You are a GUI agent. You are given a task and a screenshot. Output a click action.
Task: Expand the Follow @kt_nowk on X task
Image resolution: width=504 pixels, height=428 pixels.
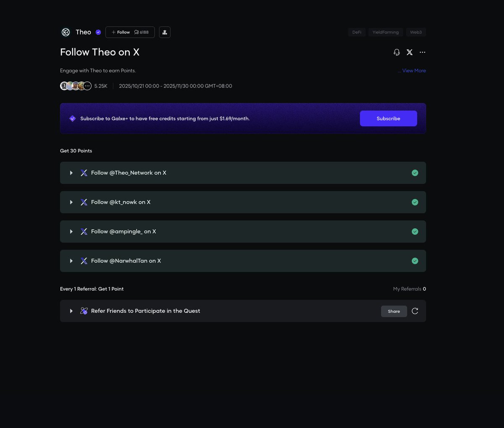[71, 202]
